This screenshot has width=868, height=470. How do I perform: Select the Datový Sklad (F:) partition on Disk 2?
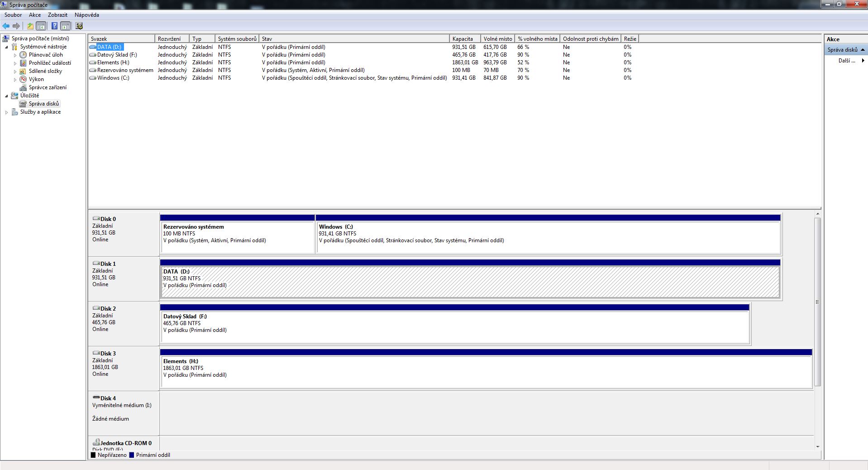coord(455,324)
